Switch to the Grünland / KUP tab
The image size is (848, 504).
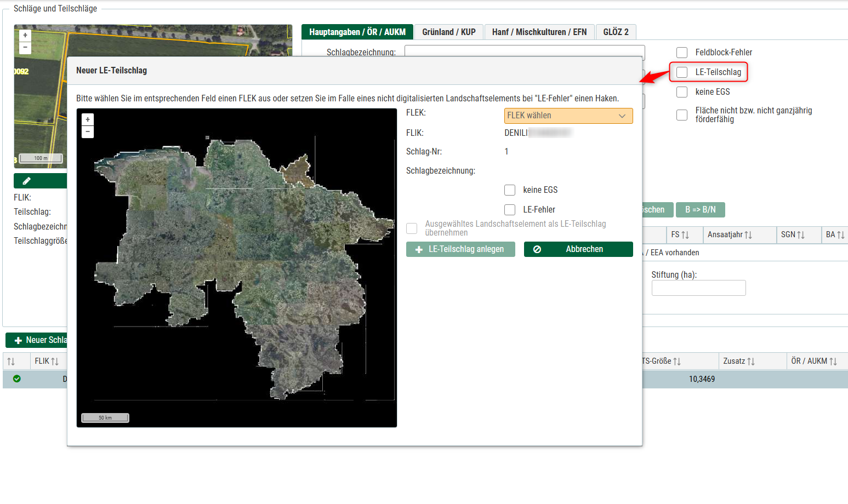448,32
